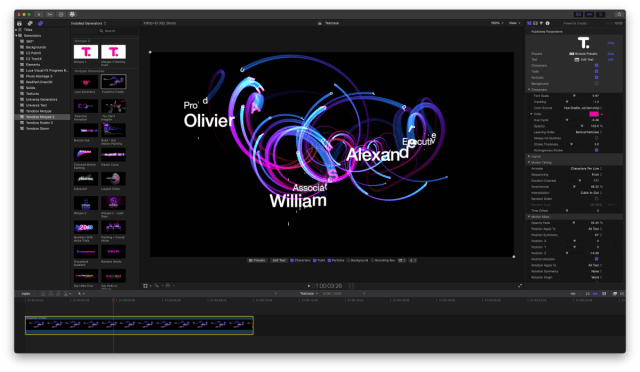The height and width of the screenshot is (372, 640).
Task: Collapse the Motion Timing section
Action: (x=529, y=163)
